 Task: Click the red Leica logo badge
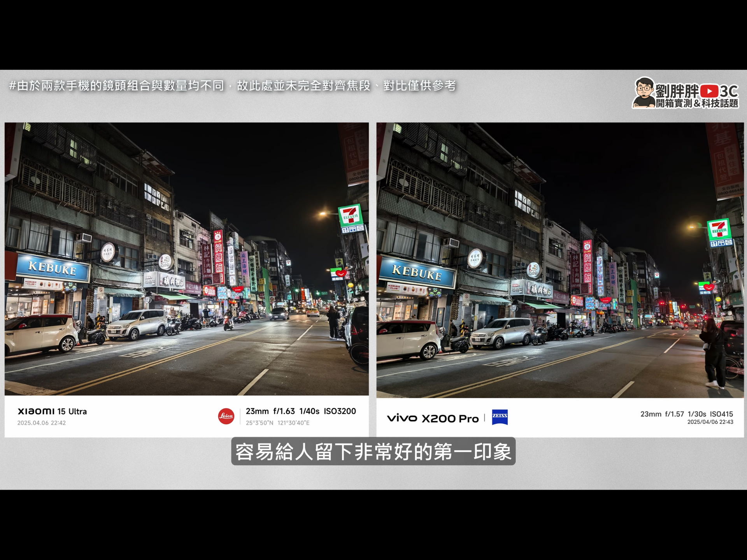(x=226, y=416)
